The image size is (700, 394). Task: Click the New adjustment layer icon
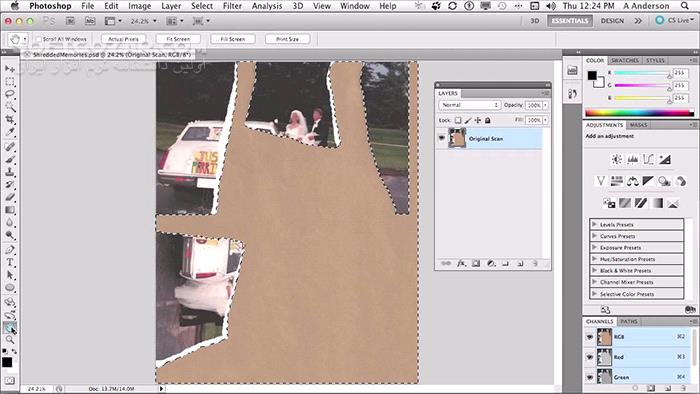coord(491,264)
